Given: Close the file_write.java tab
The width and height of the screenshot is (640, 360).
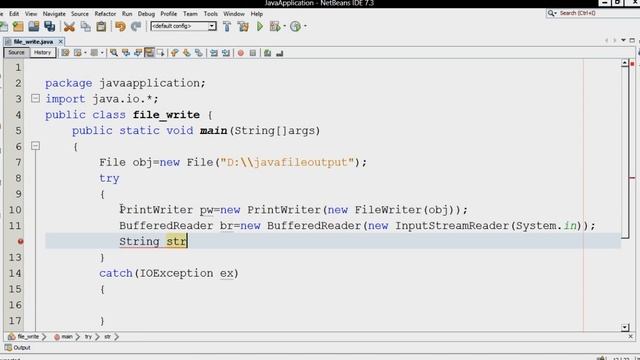Looking at the screenshot, I should coord(60,42).
